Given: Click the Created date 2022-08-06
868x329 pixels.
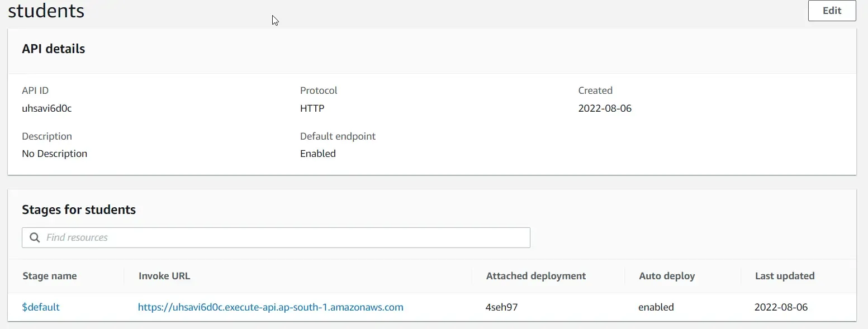Looking at the screenshot, I should pyautogui.click(x=605, y=108).
